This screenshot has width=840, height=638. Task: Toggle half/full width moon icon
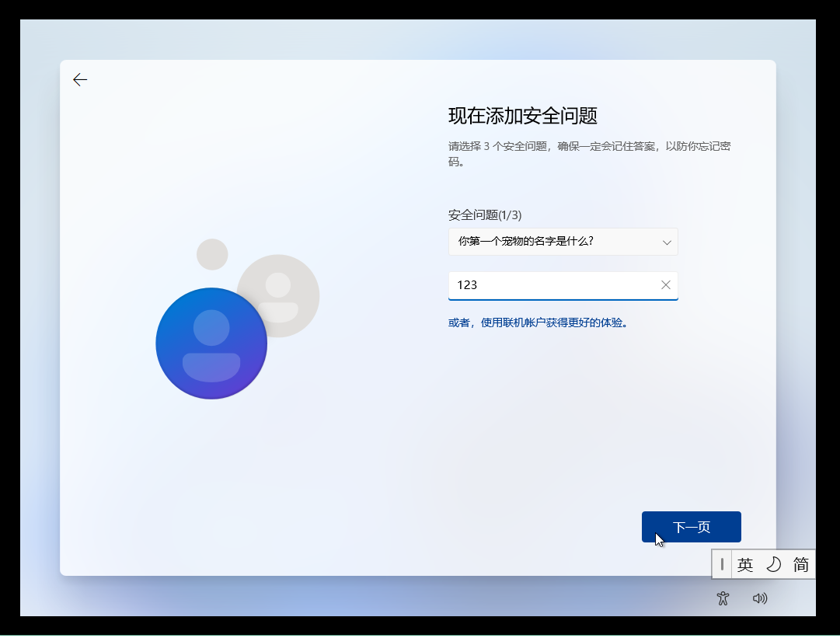click(773, 565)
